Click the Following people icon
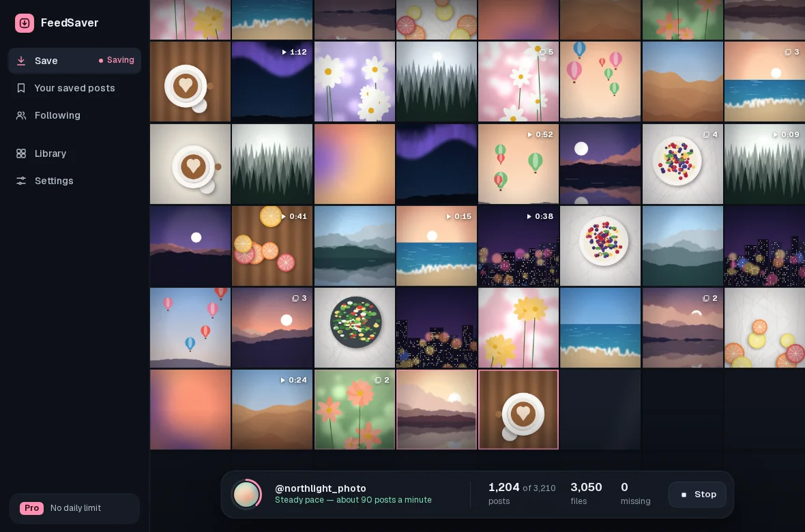 coord(21,115)
